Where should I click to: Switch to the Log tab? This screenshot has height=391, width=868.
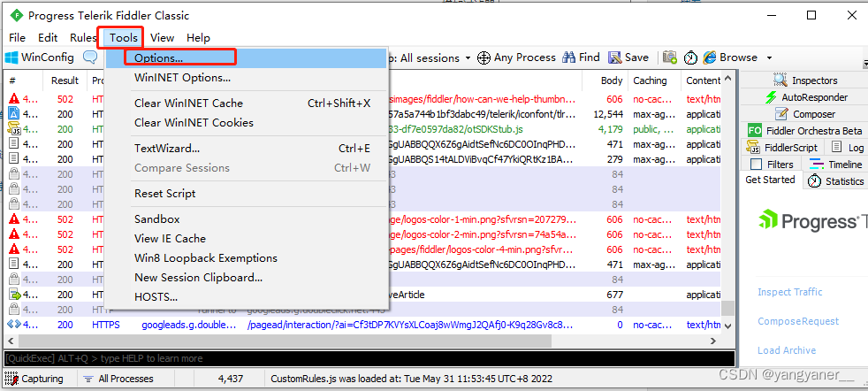(847, 148)
